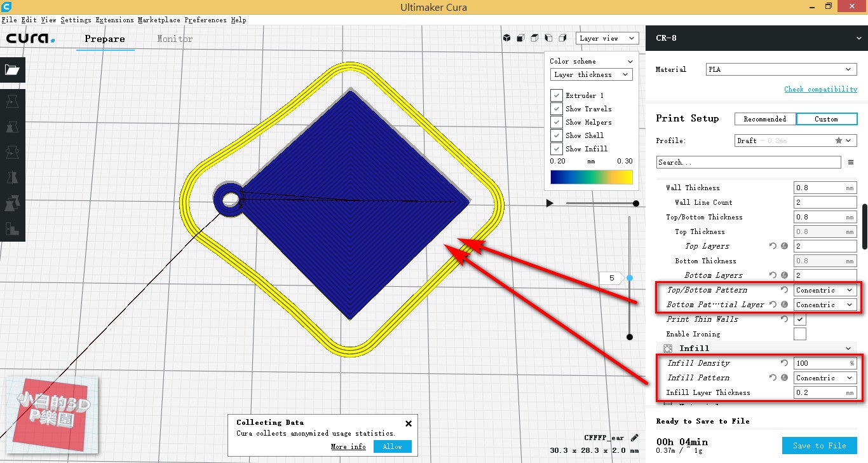This screenshot has width=868, height=463.
Task: Open the Preferences menu
Action: coord(205,20)
